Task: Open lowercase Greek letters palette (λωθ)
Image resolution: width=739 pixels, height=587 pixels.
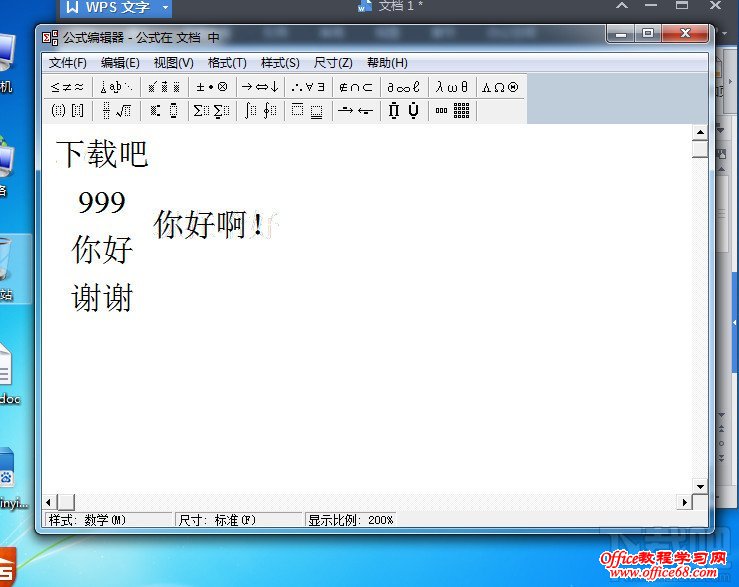Action: click(x=451, y=87)
